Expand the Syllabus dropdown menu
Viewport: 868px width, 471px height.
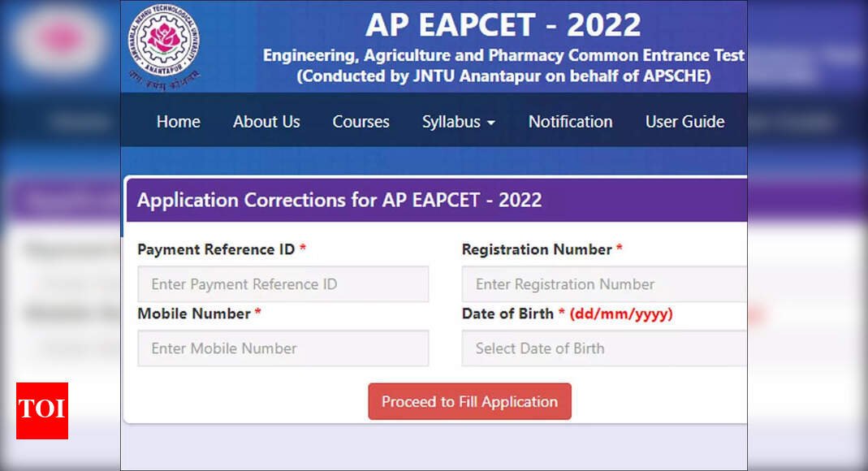458,121
